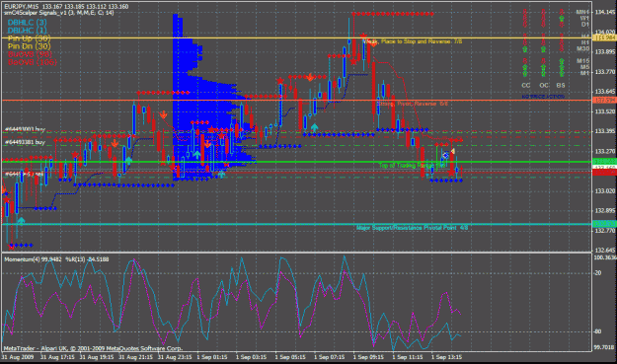Image resolution: width=617 pixels, height=364 pixels.
Task: Click the 1 Sep 13:15 time axis label
Action: pos(446,357)
